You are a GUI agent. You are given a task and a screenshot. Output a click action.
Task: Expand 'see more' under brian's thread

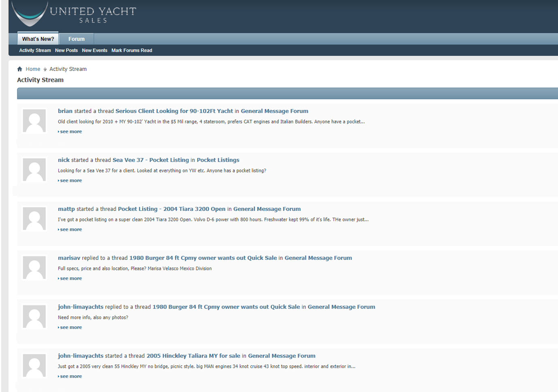71,132
